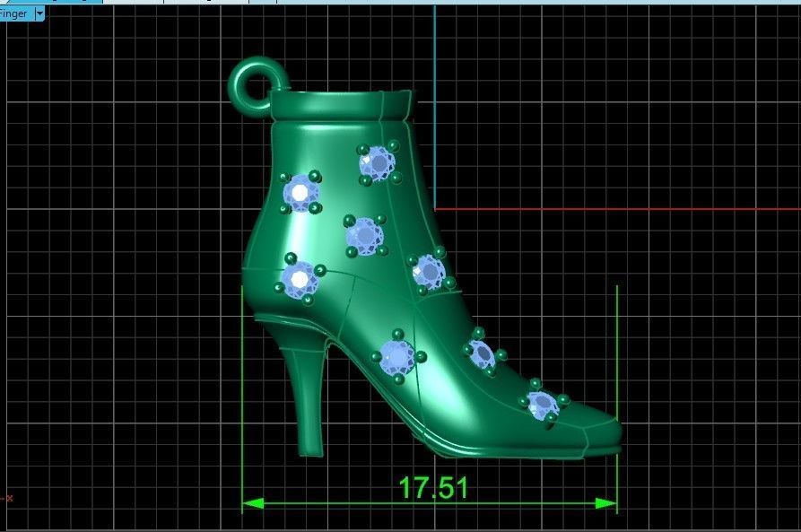Click the Finger viewport title label
This screenshot has height=532, width=801.
13,13
